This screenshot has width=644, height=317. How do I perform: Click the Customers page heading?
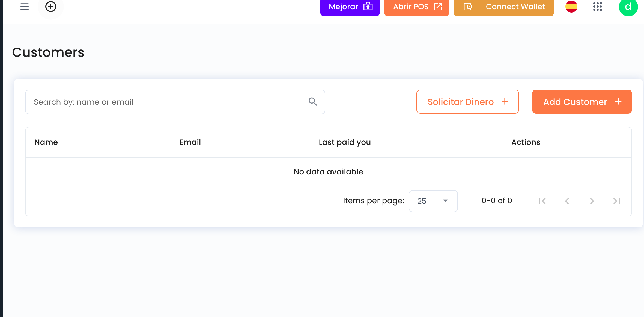48,52
